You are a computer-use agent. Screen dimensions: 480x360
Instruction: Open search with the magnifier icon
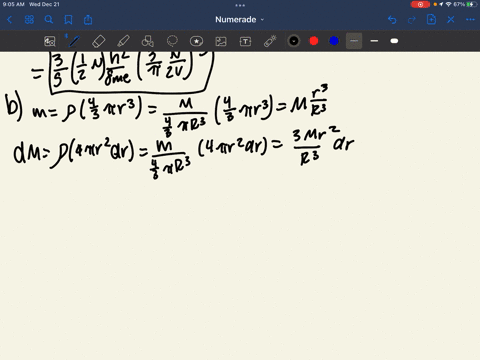point(49,20)
